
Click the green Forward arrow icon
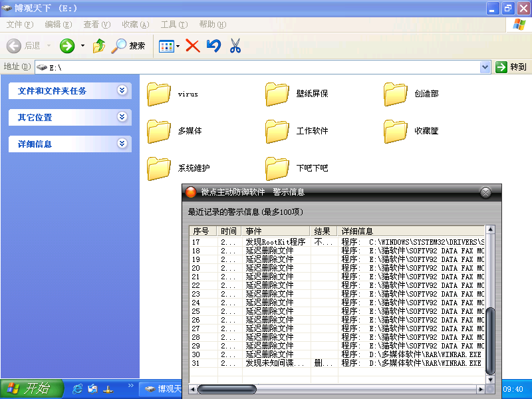click(67, 46)
